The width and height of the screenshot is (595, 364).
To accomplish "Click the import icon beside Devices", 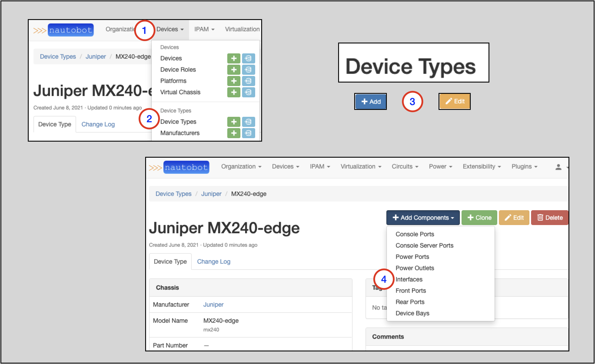I will 248,58.
